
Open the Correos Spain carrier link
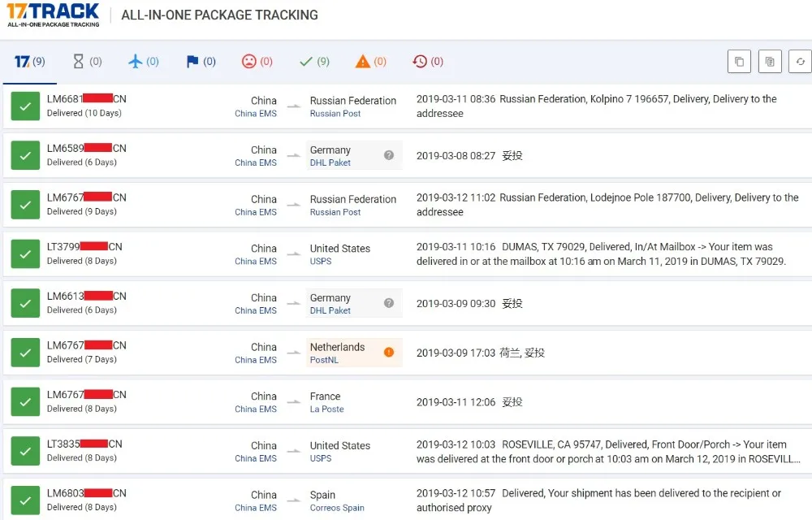337,508
